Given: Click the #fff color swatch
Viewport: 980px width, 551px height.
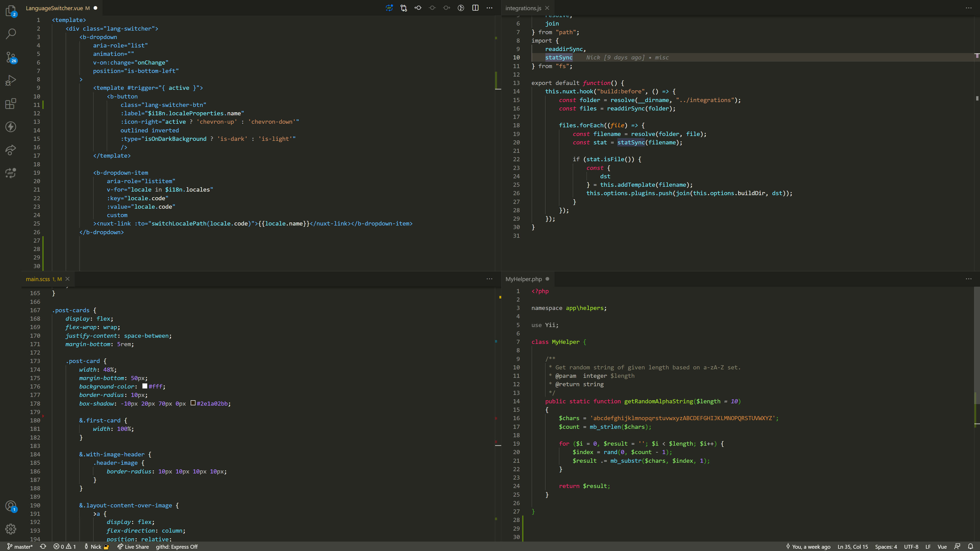Looking at the screenshot, I should tap(144, 386).
